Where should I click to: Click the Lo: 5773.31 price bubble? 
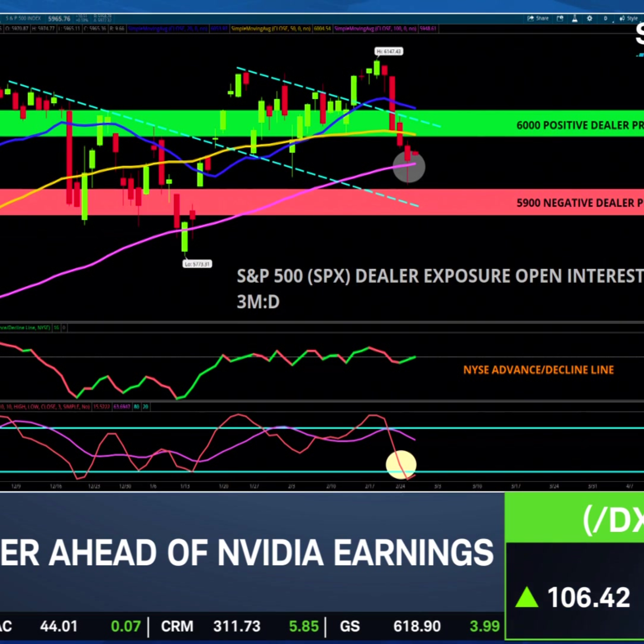point(197,264)
